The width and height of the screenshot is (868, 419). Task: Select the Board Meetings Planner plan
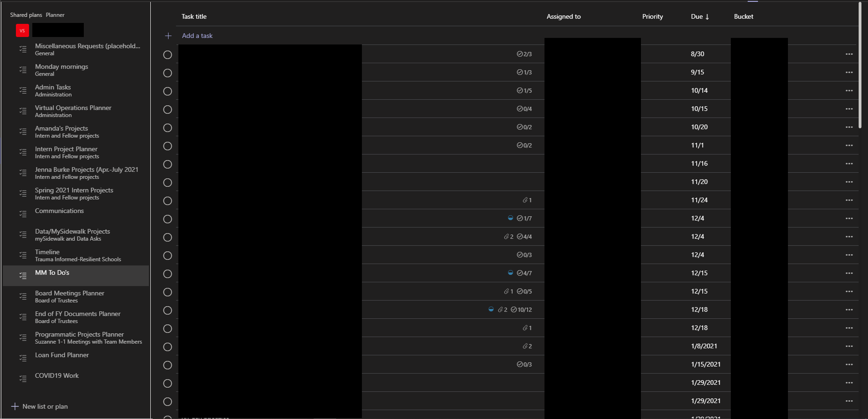(x=76, y=296)
